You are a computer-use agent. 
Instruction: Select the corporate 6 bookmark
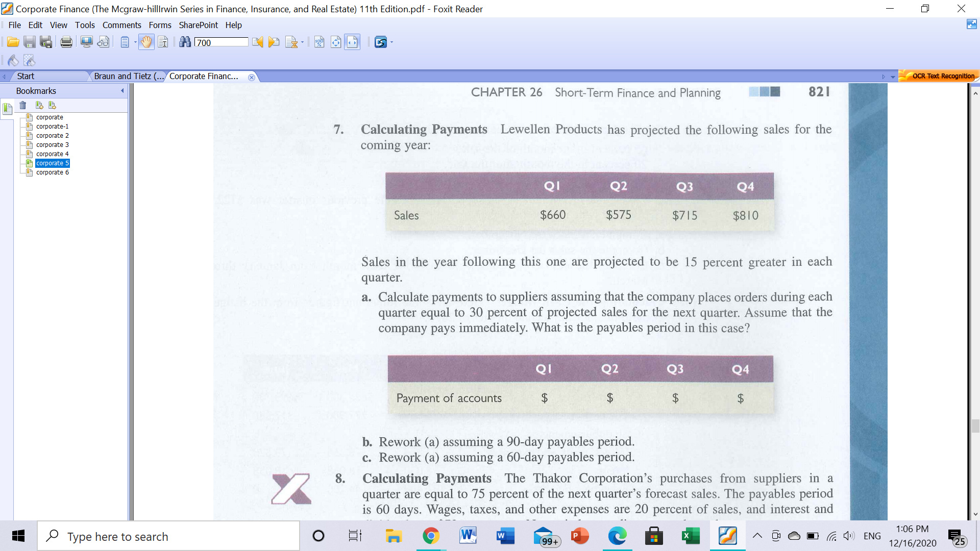[52, 172]
